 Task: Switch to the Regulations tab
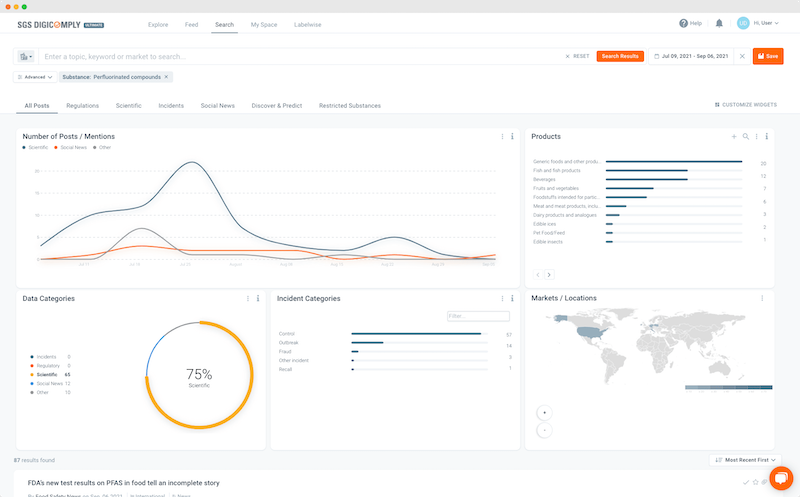coord(83,106)
